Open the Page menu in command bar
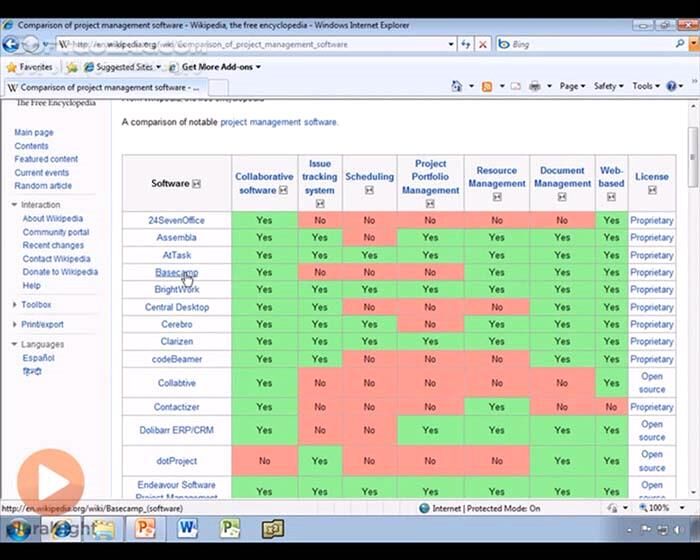 tap(572, 87)
